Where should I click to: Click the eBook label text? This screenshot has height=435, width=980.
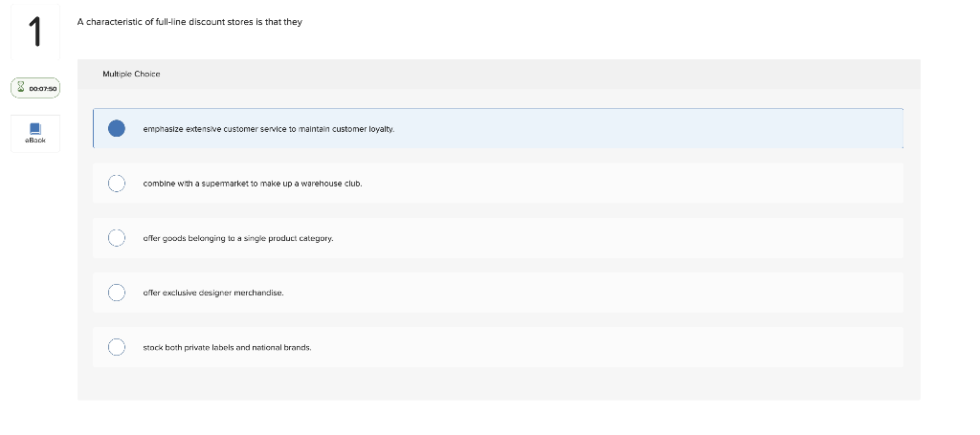point(35,141)
